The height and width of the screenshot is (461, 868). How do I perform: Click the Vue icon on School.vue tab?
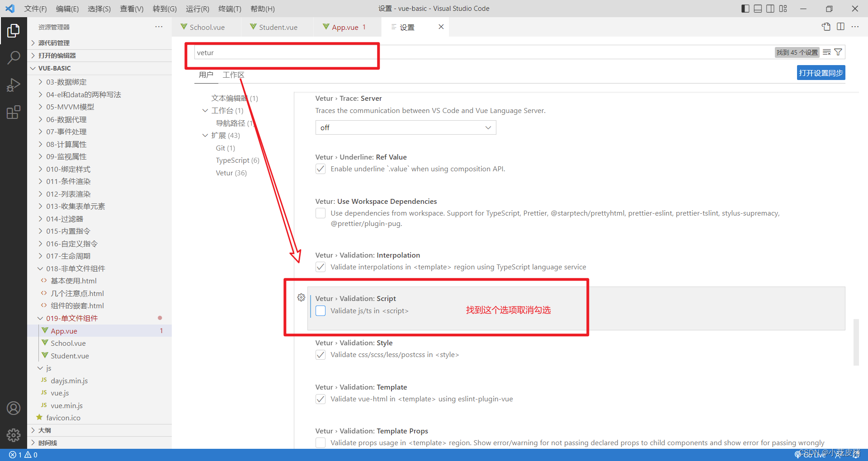[184, 27]
